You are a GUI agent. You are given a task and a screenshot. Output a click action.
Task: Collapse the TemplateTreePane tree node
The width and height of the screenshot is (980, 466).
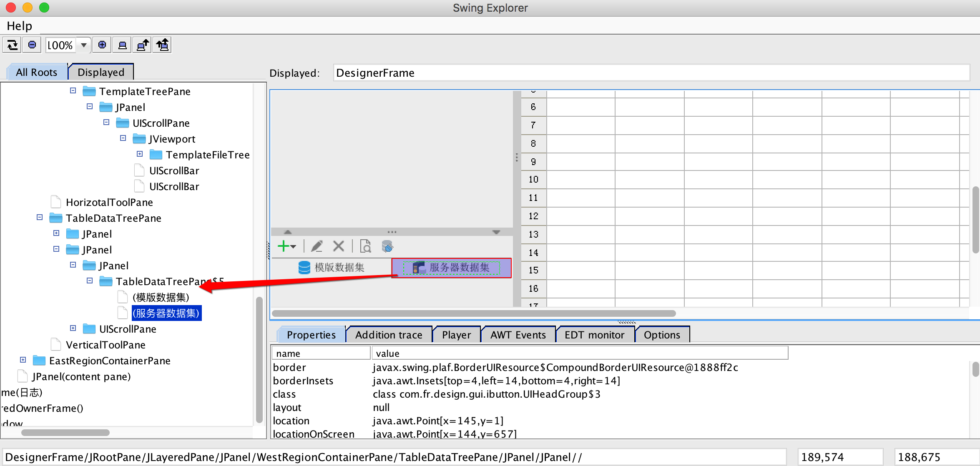[73, 90]
